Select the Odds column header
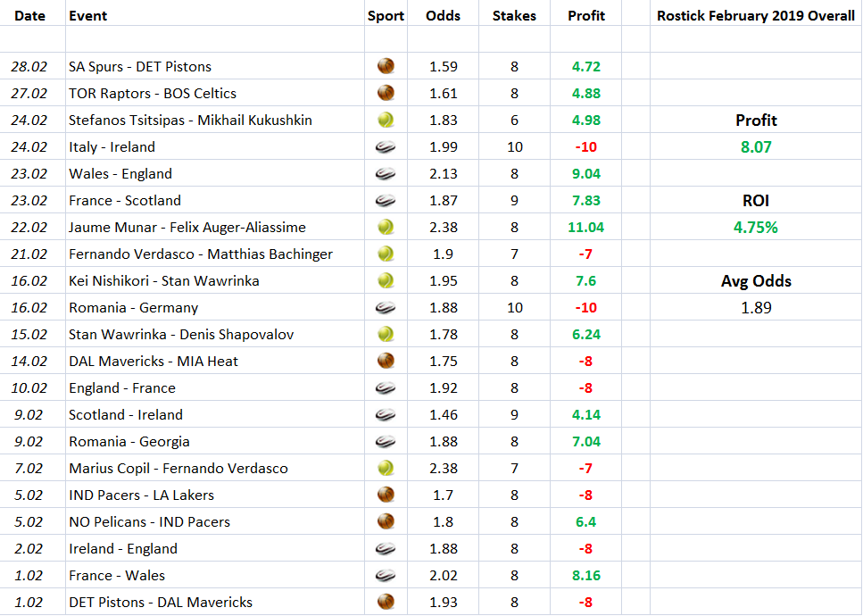Image resolution: width=863 pixels, height=616 pixels. (444, 15)
